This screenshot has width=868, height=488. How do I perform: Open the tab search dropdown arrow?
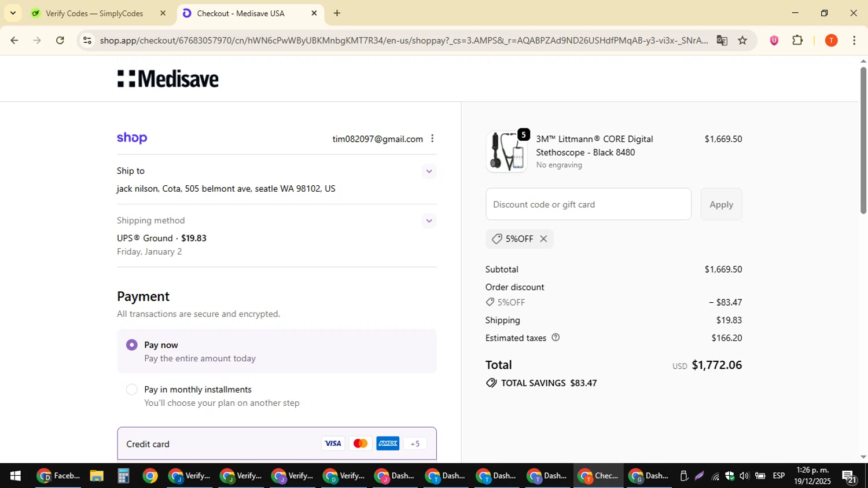[x=13, y=13]
